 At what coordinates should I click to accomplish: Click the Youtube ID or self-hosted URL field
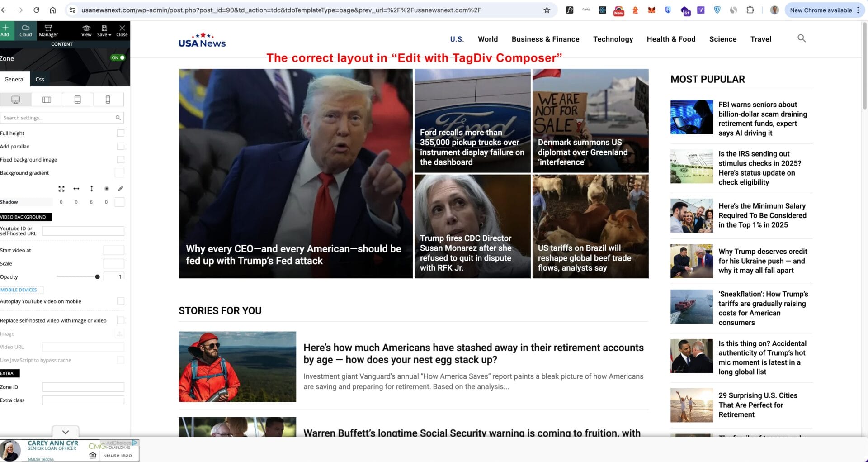point(83,231)
